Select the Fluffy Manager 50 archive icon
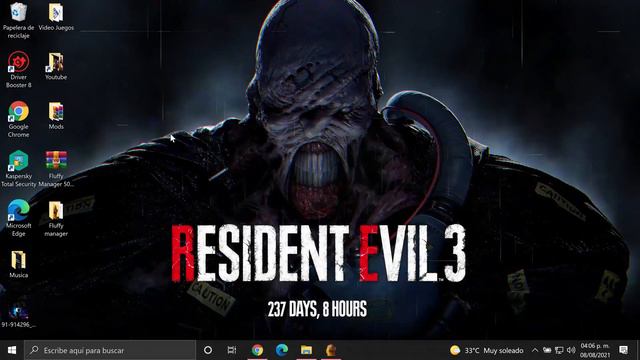This screenshot has width=640, height=360. point(56,169)
